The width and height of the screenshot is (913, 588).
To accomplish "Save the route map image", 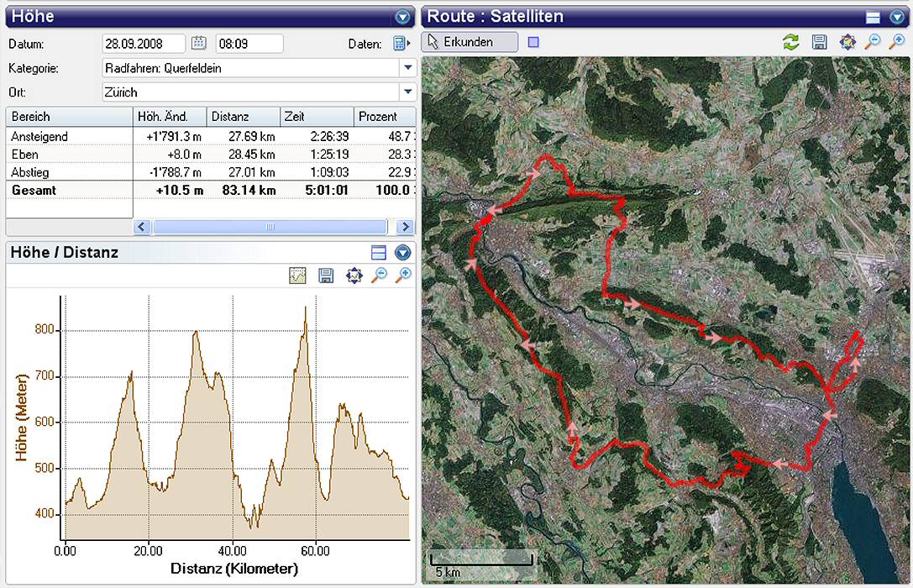I will click(x=819, y=42).
